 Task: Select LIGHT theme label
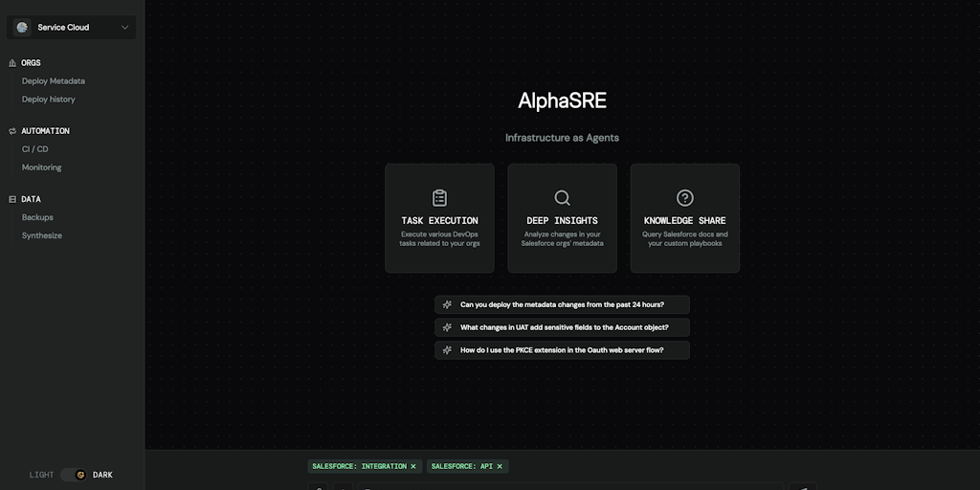click(x=42, y=475)
